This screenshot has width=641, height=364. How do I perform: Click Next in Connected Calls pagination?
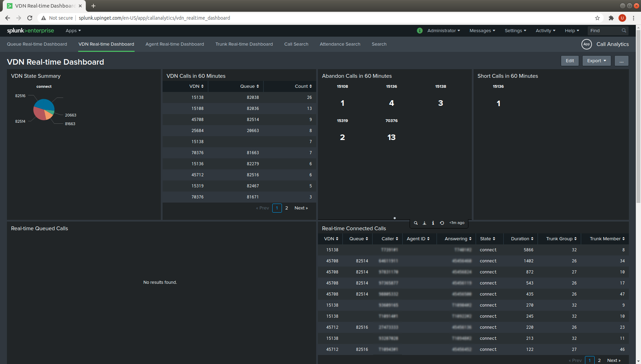(x=614, y=361)
